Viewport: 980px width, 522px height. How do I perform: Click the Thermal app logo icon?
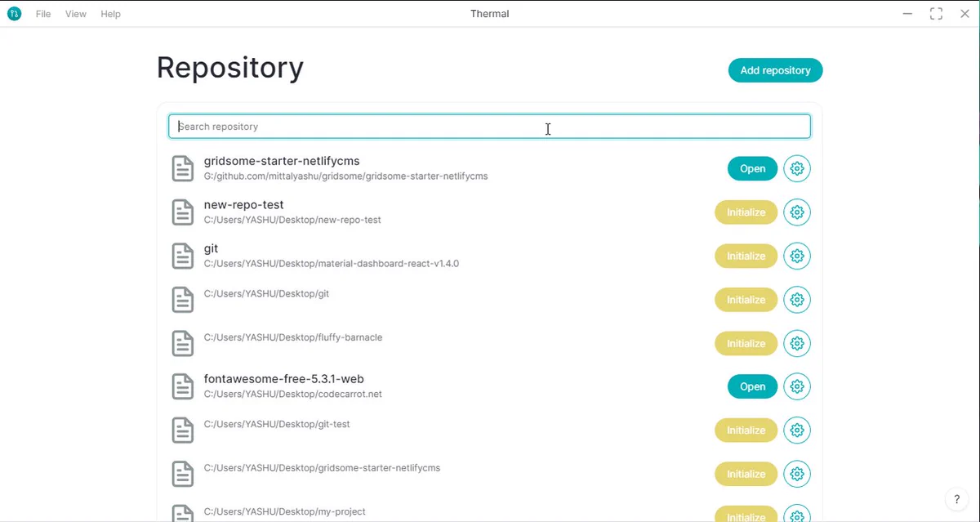pos(14,14)
